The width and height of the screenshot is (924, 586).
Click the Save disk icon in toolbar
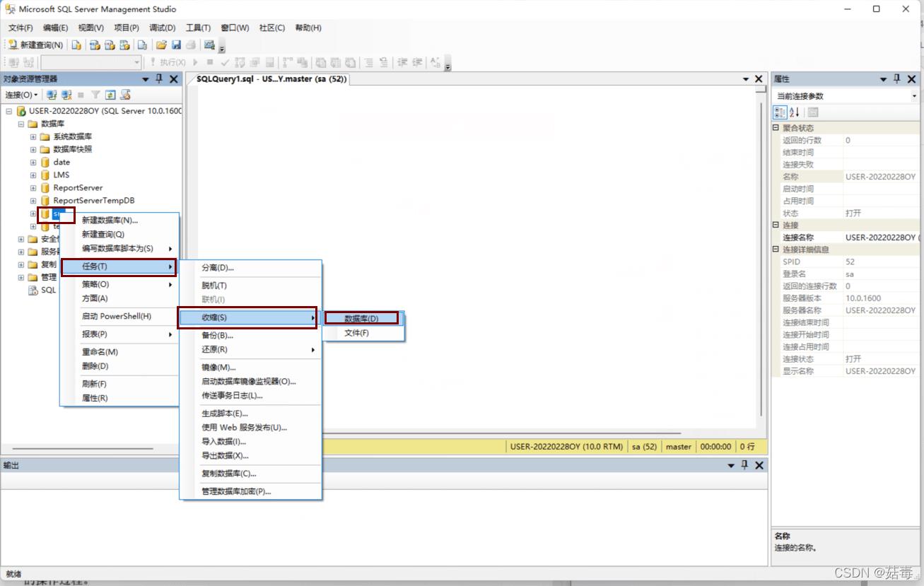click(176, 45)
